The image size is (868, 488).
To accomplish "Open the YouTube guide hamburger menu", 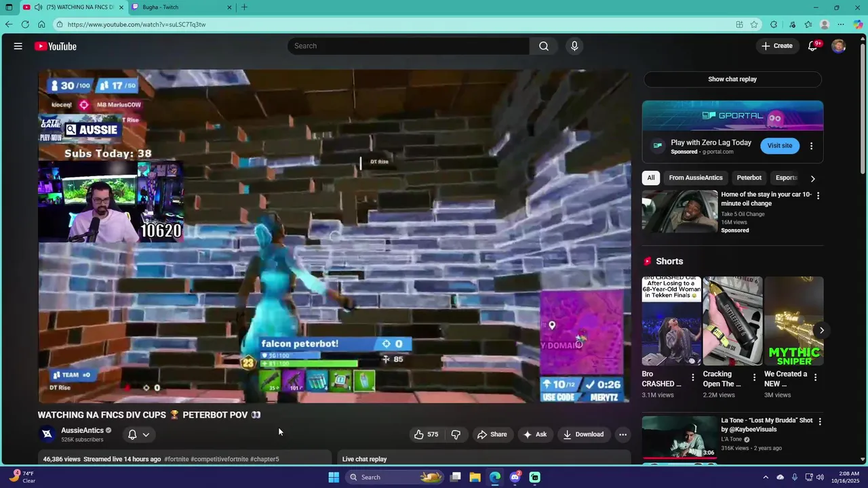I will pos(18,46).
